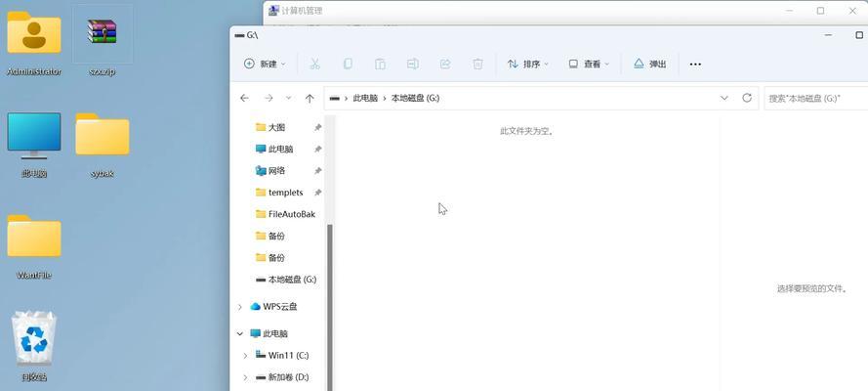Go up one level with up arrow
This screenshot has height=391, width=868.
click(x=310, y=98)
